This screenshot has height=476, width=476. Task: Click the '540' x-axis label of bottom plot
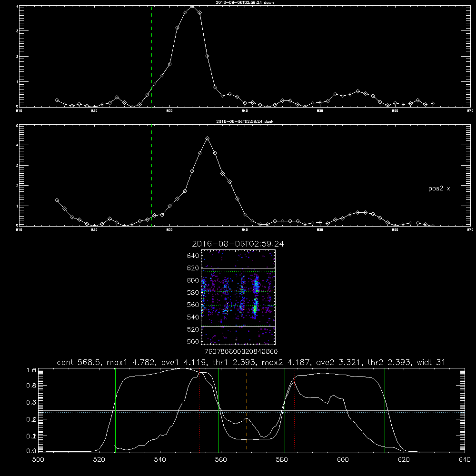(x=160, y=460)
